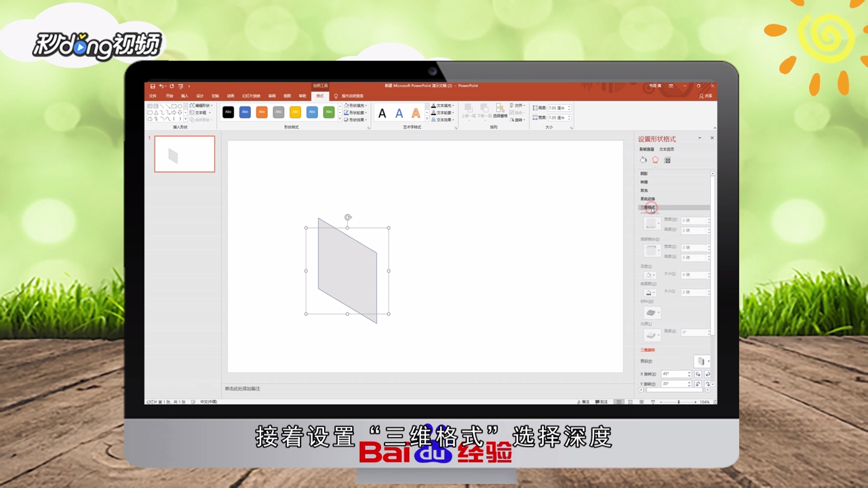Redo with the quick access icon

(172, 86)
